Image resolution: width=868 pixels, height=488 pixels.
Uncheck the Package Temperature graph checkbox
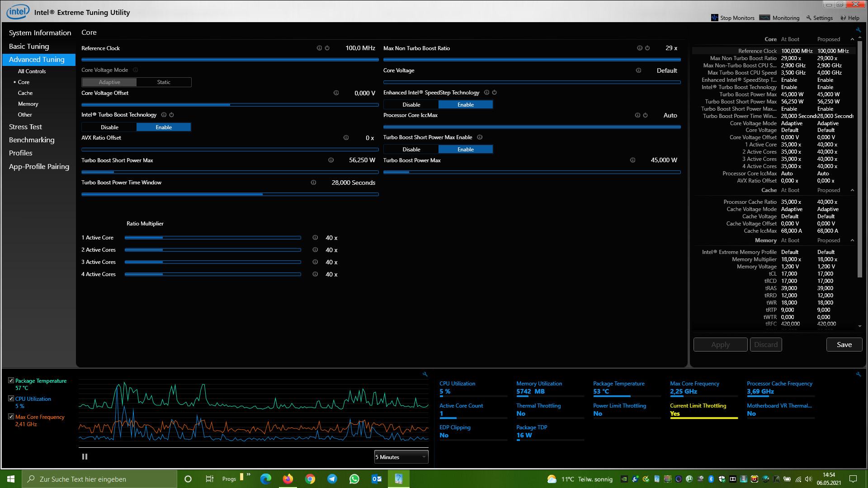tap(11, 380)
